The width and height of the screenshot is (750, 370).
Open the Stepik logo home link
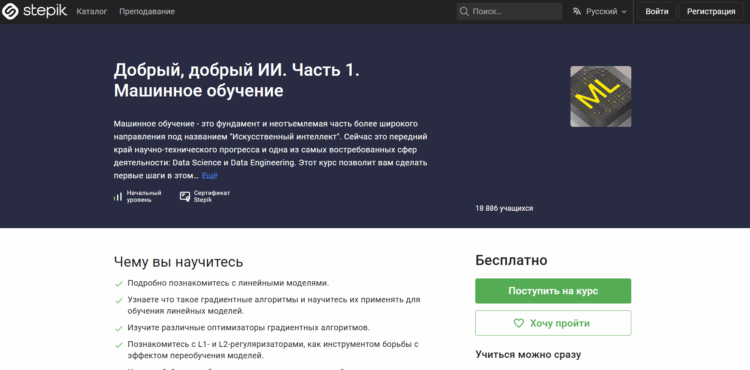pyautogui.click(x=34, y=11)
